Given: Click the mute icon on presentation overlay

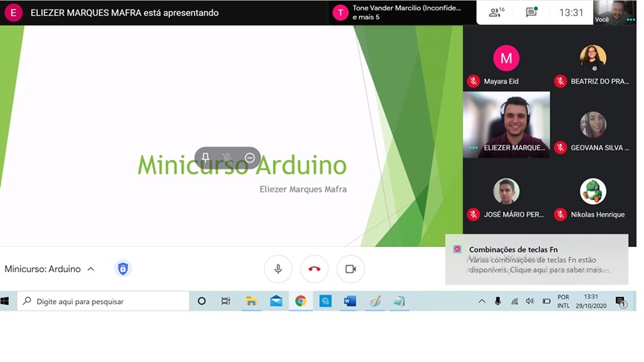Looking at the screenshot, I should point(227,158).
